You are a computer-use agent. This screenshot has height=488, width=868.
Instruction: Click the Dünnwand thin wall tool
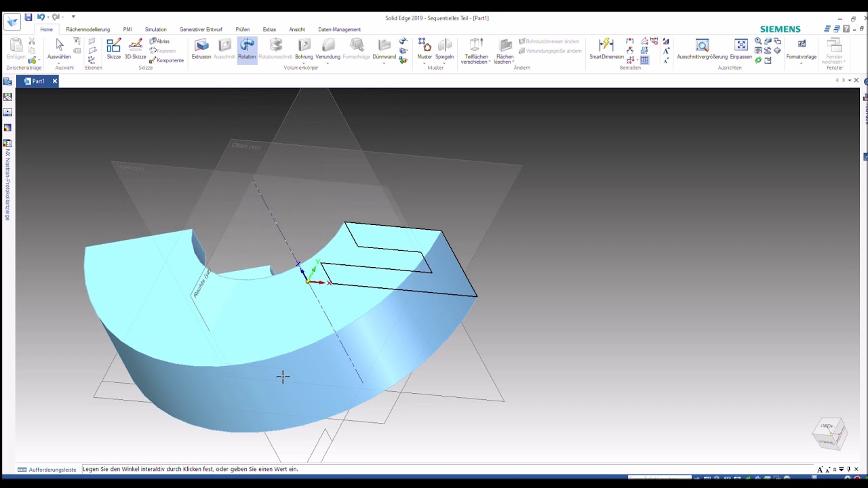[384, 49]
